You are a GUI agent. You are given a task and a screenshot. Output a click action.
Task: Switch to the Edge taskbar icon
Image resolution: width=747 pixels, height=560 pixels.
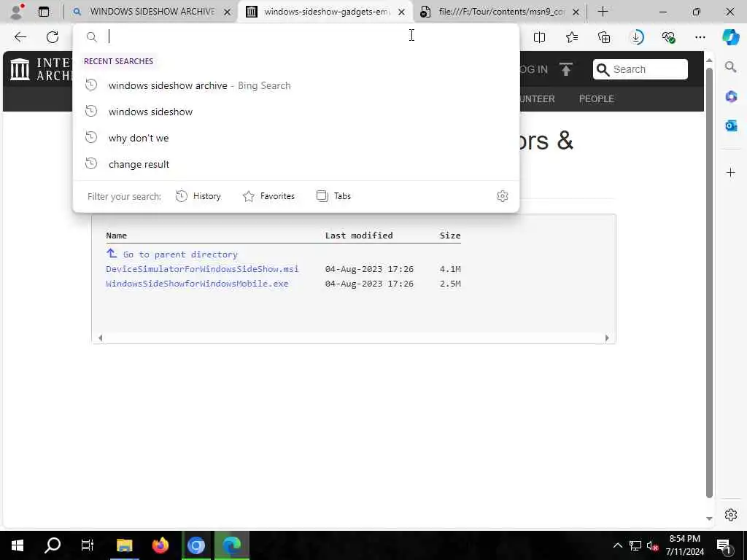click(231, 545)
